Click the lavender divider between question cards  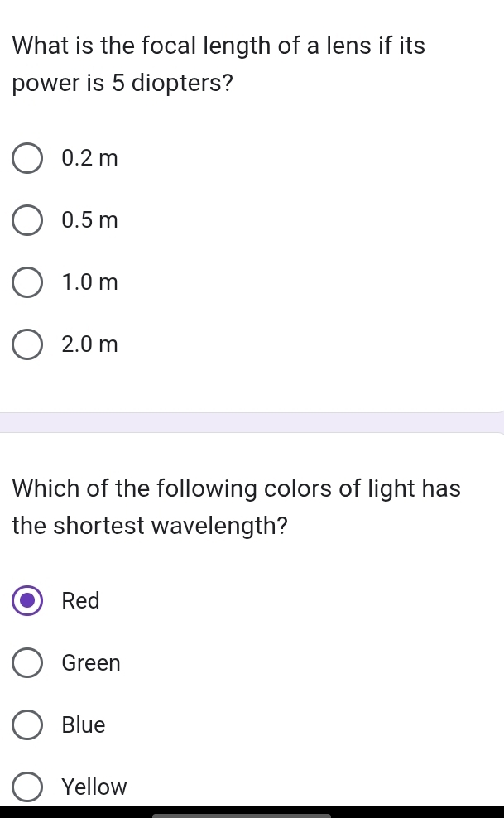[252, 422]
